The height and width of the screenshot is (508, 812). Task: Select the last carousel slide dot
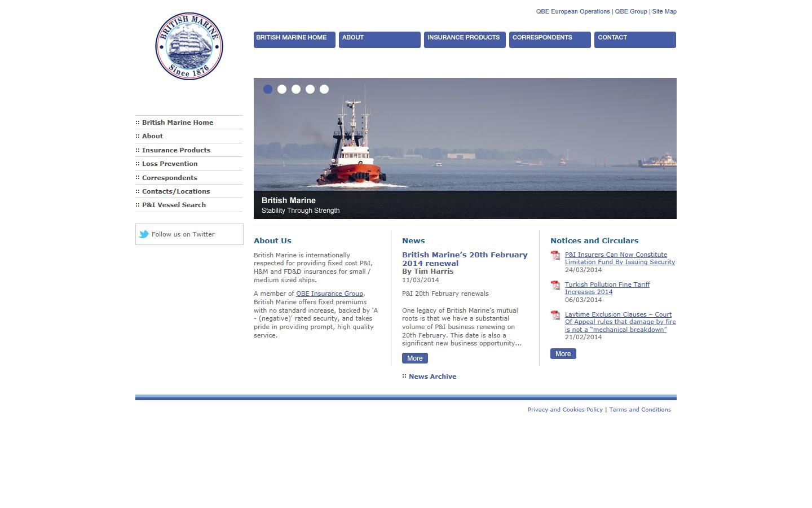324,89
